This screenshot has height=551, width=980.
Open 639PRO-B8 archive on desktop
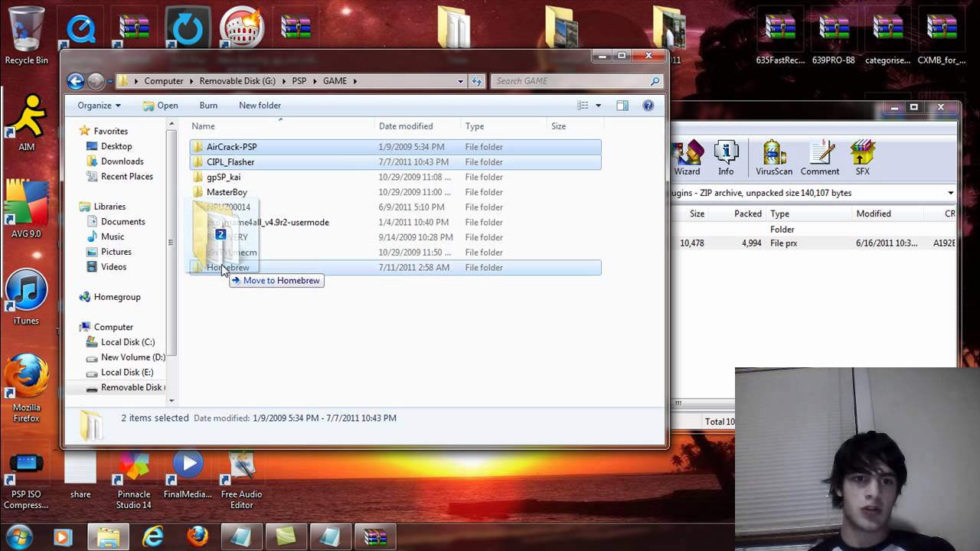click(x=834, y=36)
